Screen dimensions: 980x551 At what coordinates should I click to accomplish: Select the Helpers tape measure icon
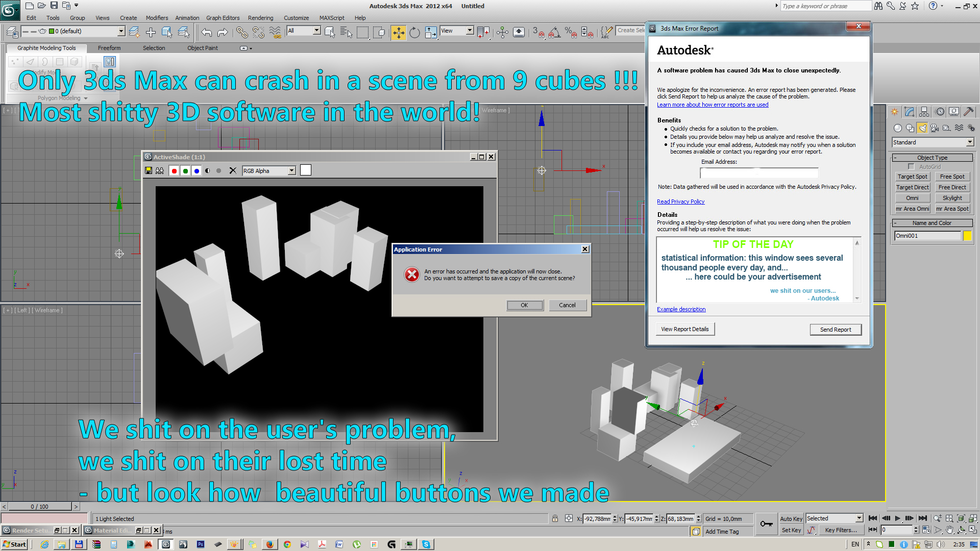pos(947,128)
